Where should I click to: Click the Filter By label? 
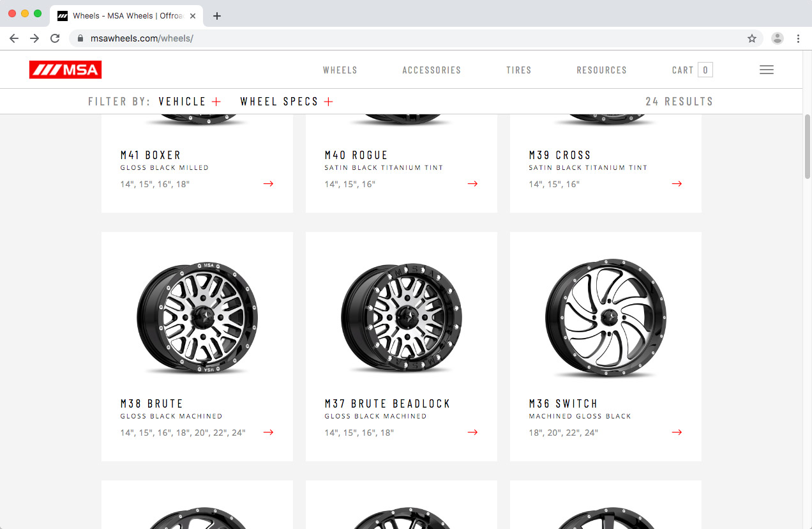pos(119,102)
